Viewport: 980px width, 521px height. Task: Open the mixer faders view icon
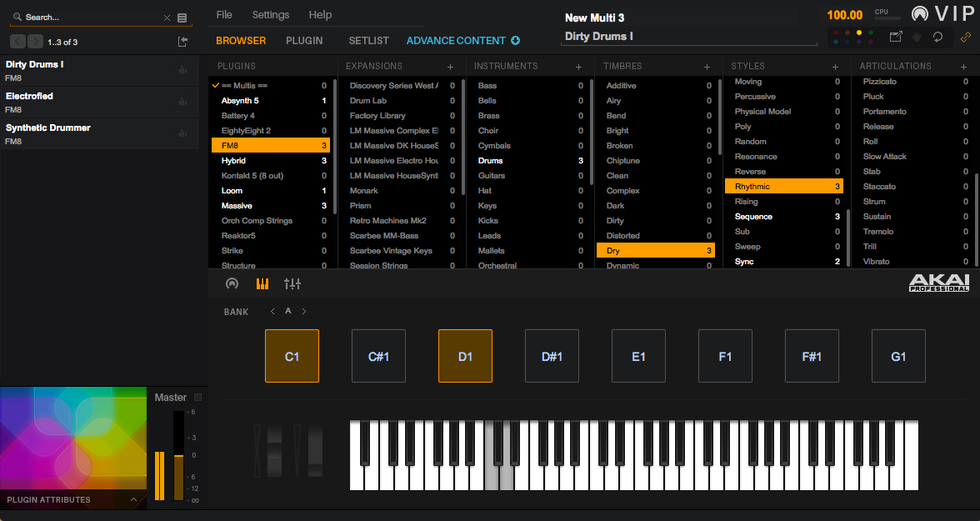292,284
